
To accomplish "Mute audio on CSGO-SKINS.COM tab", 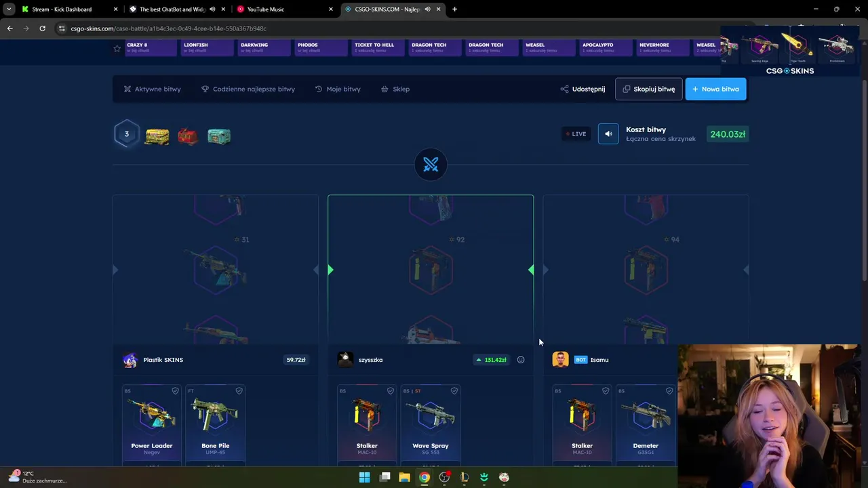I will click(427, 9).
